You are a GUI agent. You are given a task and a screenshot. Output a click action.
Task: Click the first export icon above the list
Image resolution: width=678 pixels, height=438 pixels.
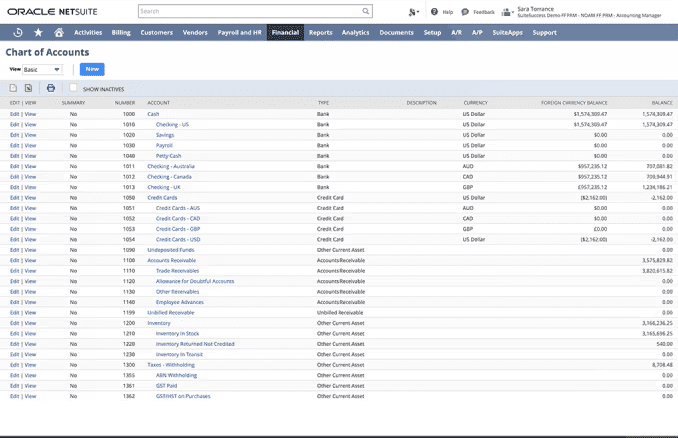point(13,88)
